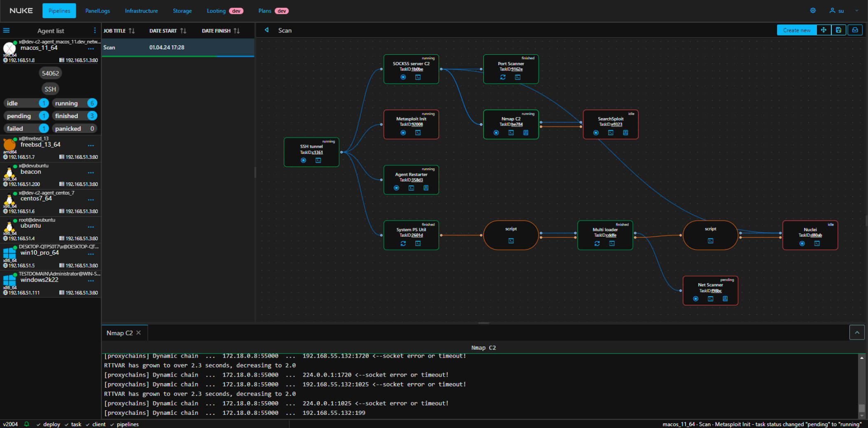Open terminal output of Port Scanner node

coord(518,77)
